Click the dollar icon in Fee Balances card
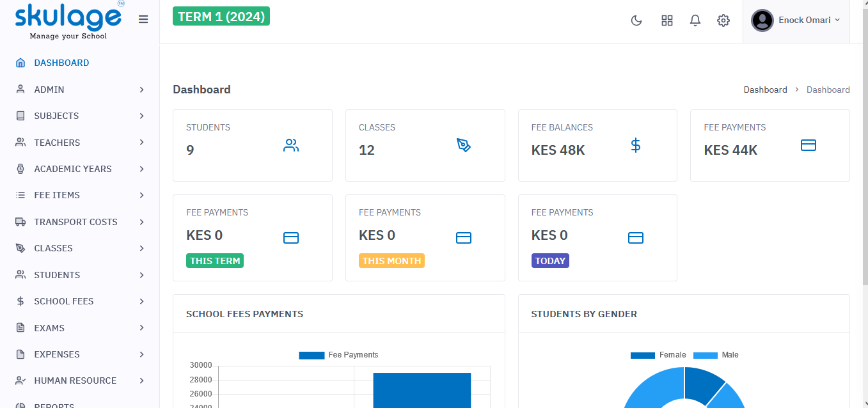 [635, 146]
